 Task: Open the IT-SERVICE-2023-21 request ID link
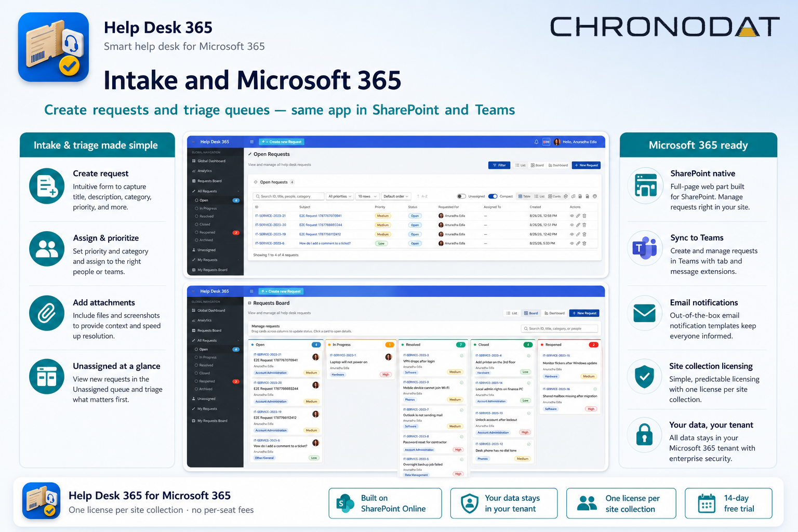pyautogui.click(x=270, y=216)
